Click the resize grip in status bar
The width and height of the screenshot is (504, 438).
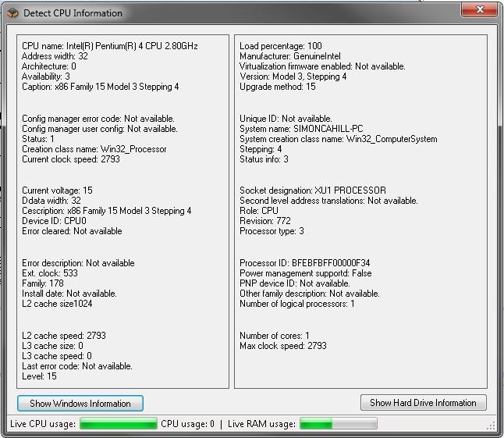492,426
